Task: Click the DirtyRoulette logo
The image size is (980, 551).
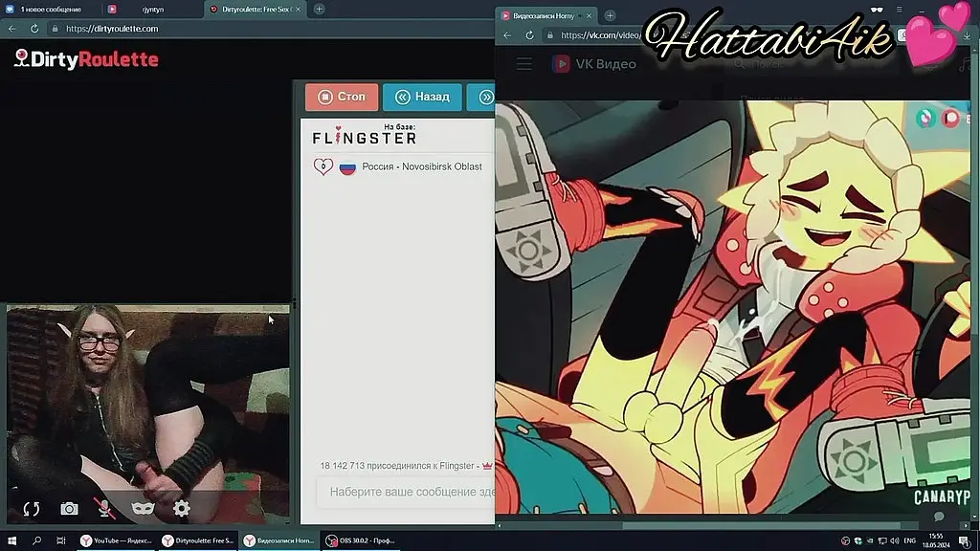Action: pyautogui.click(x=86, y=59)
